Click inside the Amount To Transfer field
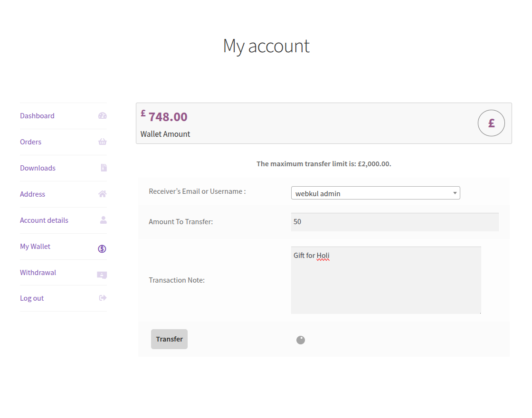 tap(394, 221)
